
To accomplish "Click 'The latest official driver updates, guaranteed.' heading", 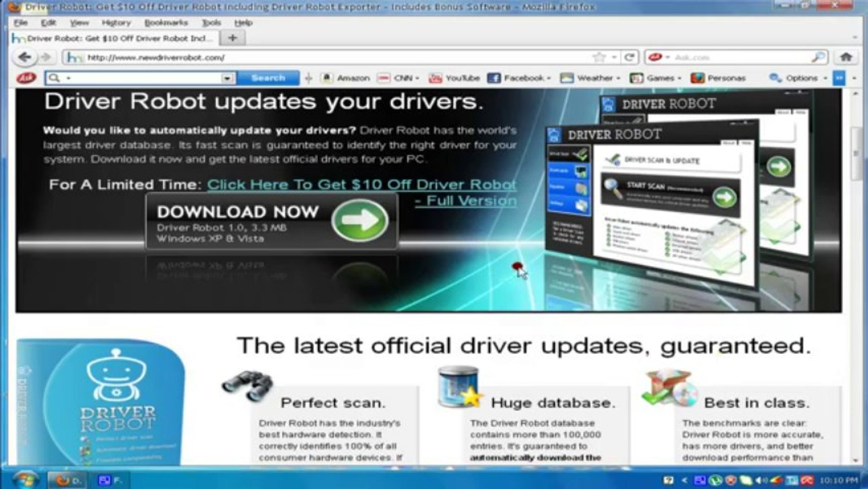I will pos(524,345).
